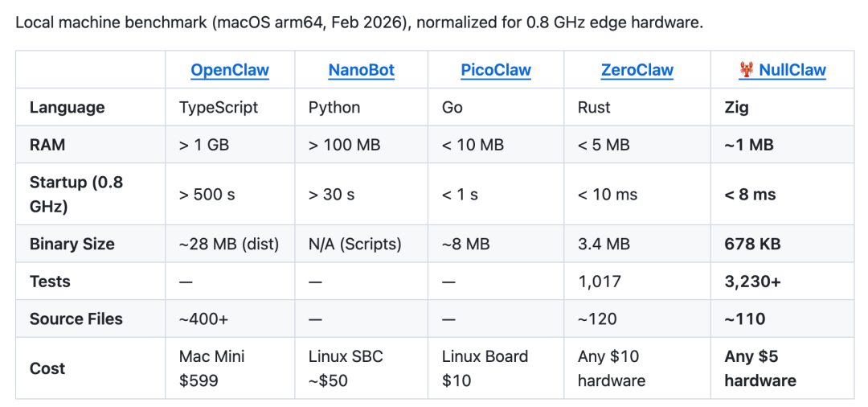This screenshot has width=868, height=407.
Task: Click the Cost row header
Action: point(47,368)
